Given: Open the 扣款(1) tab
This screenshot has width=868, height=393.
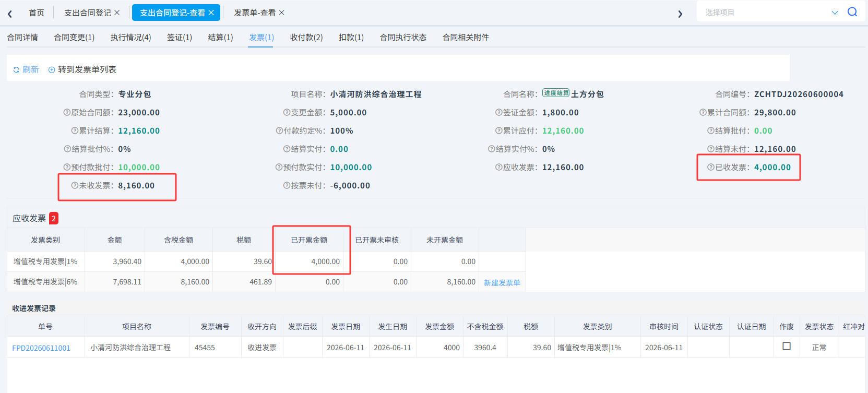Looking at the screenshot, I should click(x=351, y=37).
